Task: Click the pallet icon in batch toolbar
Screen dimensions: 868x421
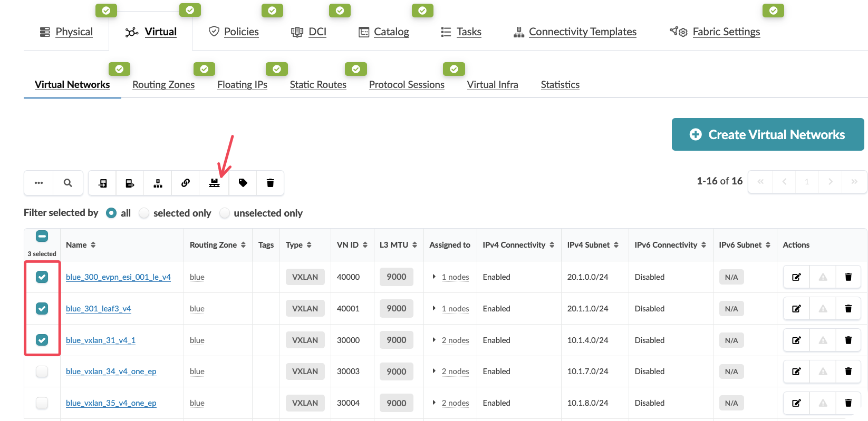Action: [x=214, y=183]
